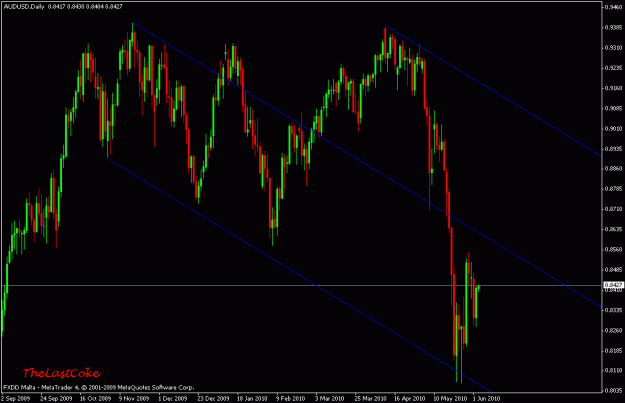
Task: Click the 0.8185 price scale label
Action: point(614,351)
